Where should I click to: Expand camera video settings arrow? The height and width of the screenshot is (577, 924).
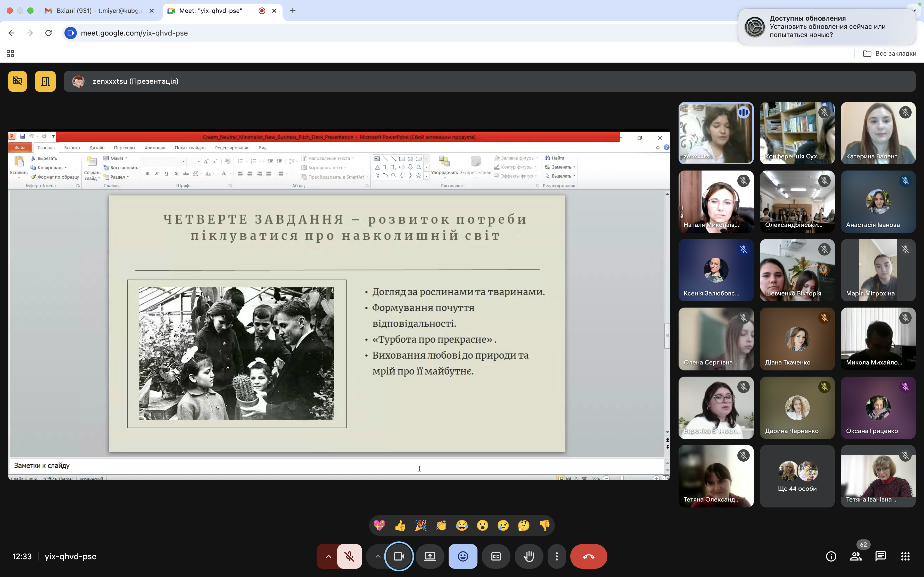(x=377, y=556)
